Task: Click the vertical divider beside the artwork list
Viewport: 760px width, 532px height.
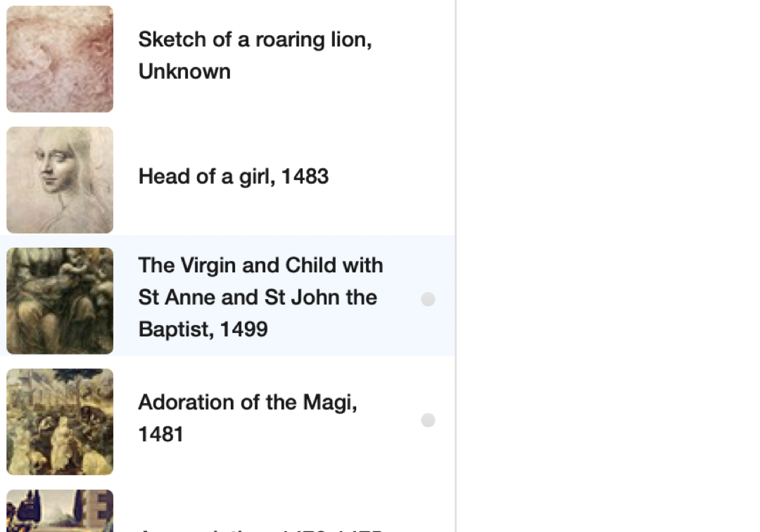Action: click(x=456, y=266)
